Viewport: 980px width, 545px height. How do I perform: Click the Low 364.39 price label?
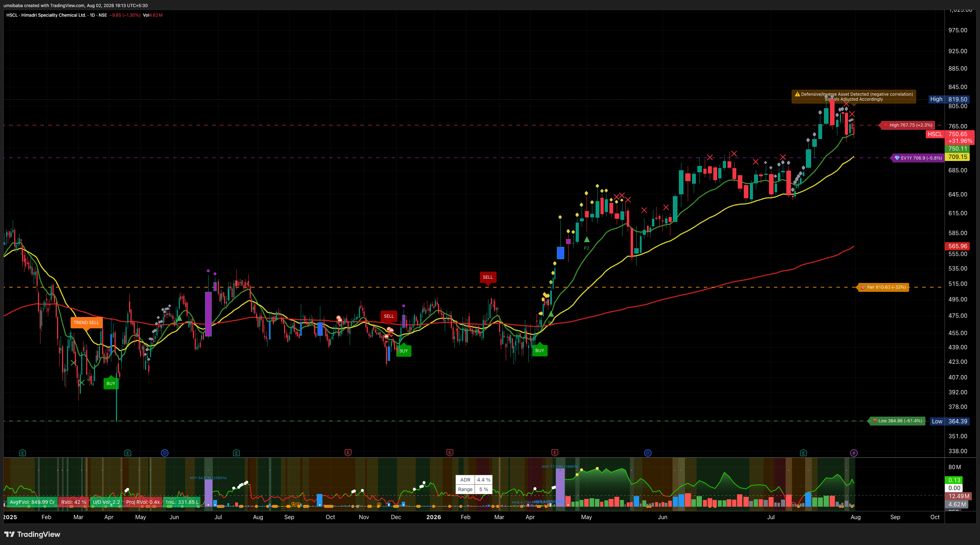point(949,421)
